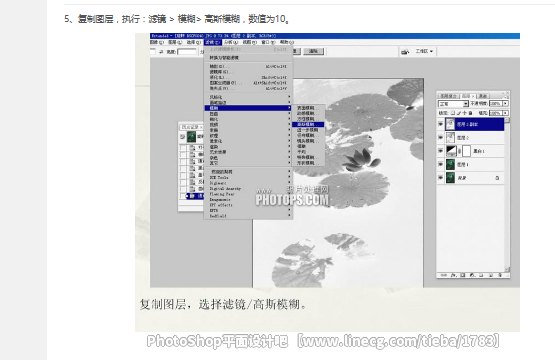Screen dimensions: 555x360
Task: Click the delete layer trash icon
Action: 500,275
